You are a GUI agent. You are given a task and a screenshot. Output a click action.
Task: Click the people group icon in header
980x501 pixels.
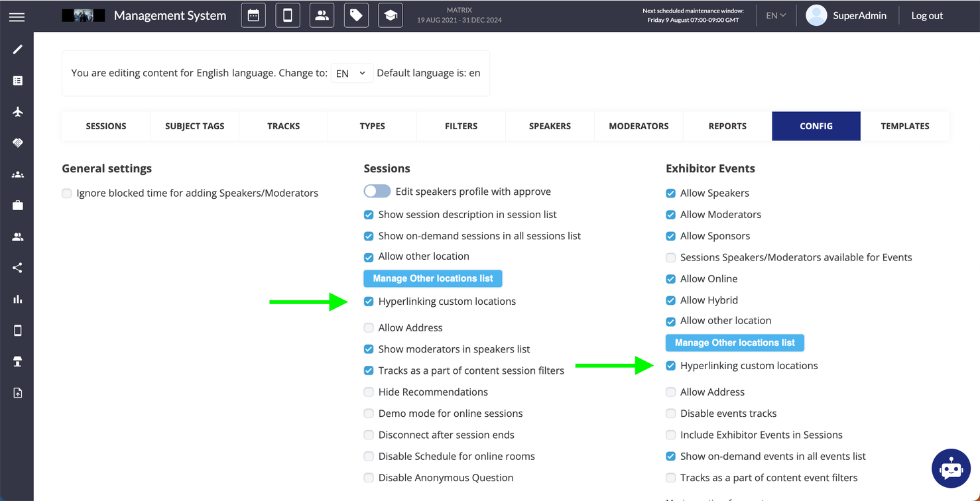pyautogui.click(x=322, y=15)
